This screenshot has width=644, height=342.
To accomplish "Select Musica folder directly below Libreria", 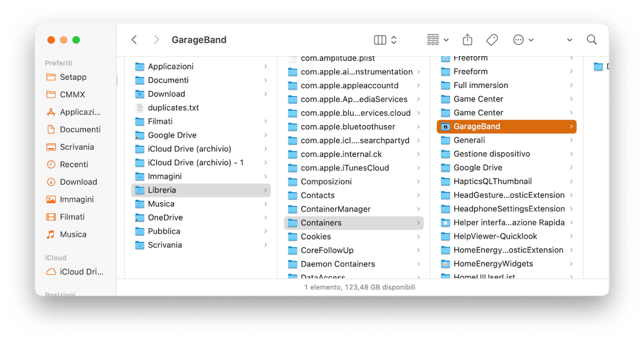I will click(201, 204).
